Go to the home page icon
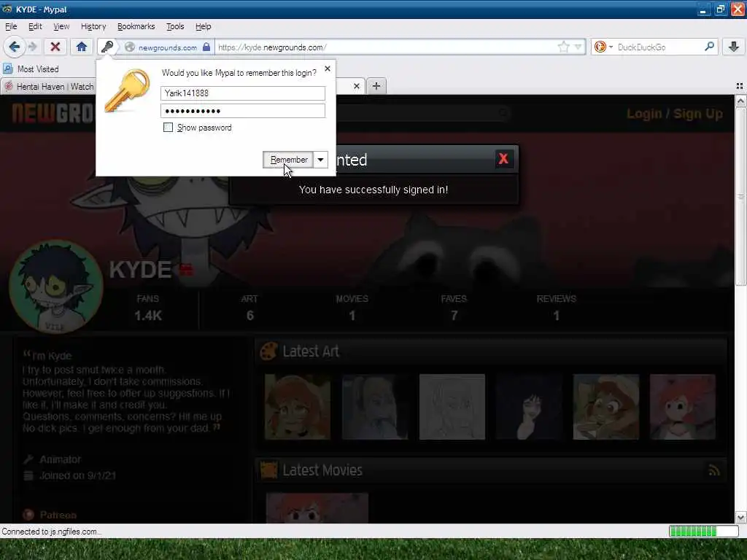The image size is (747, 560). [x=82, y=47]
